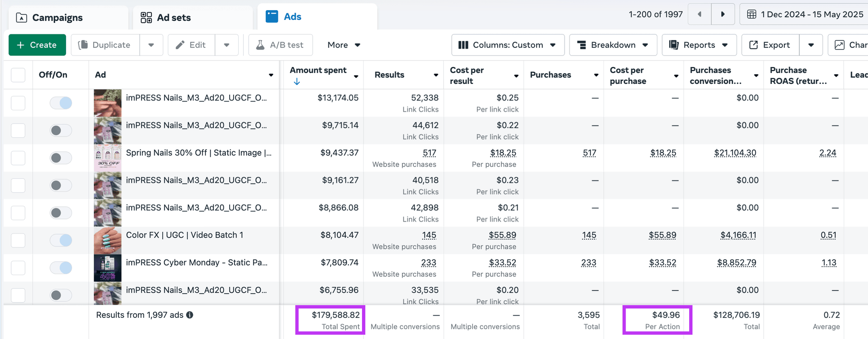Screen dimensions: 868x339
Task: Open the Breakdown dropdown
Action: pos(613,45)
